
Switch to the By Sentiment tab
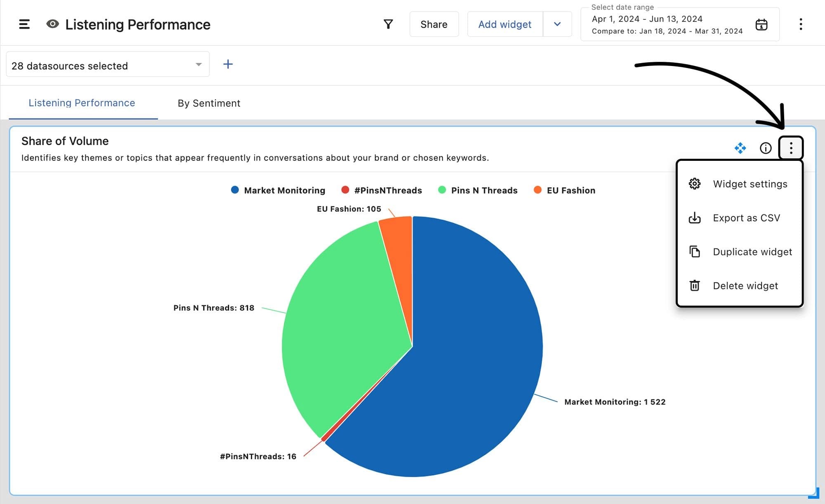coord(209,103)
